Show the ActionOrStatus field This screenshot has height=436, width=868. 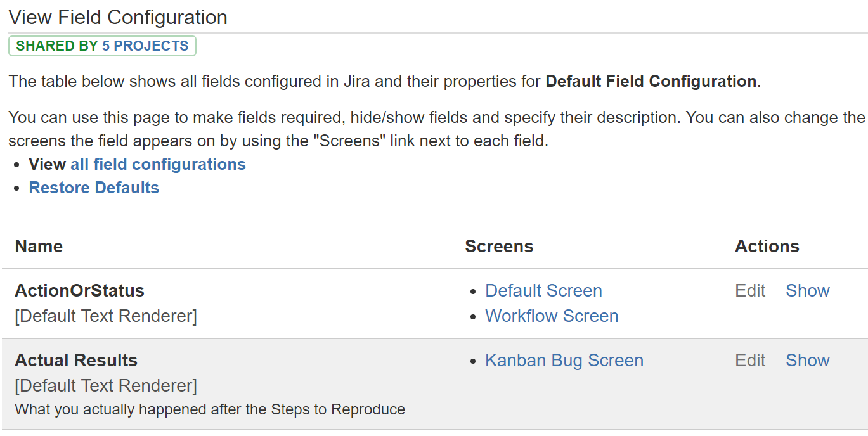click(808, 291)
